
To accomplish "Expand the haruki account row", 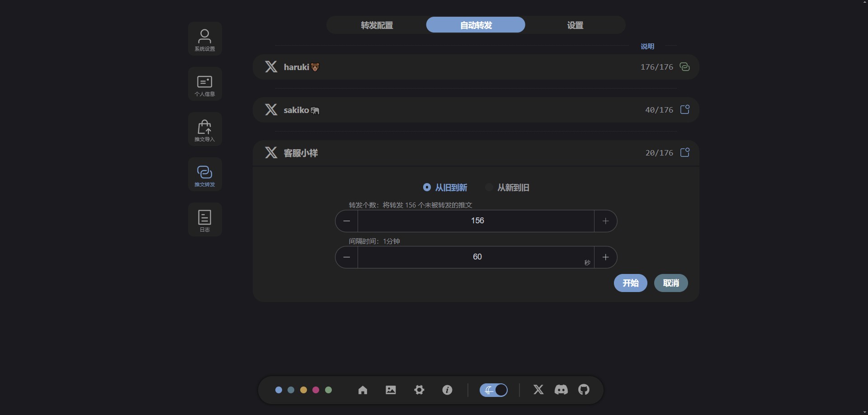I will point(476,67).
